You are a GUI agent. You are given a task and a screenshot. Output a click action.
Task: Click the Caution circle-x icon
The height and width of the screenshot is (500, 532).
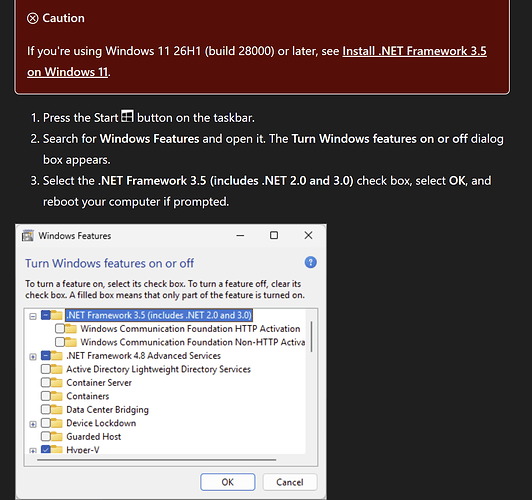[x=33, y=18]
